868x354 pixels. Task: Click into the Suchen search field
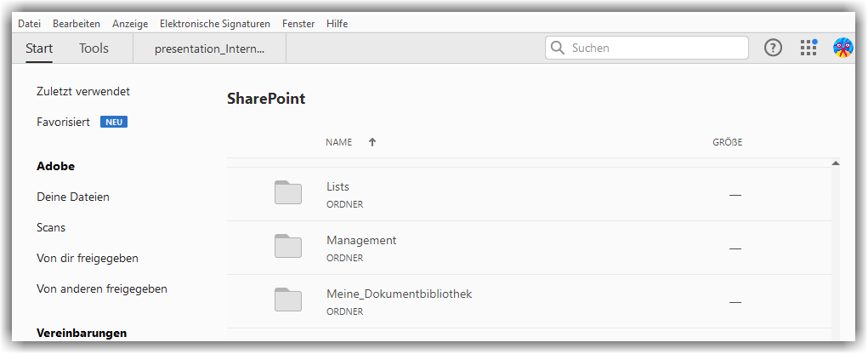(x=655, y=49)
